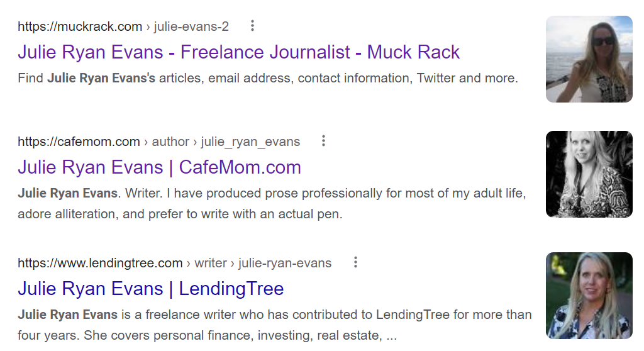The height and width of the screenshot is (351, 644).
Task: Click the https://cafemom.com URL text
Action: tap(79, 142)
